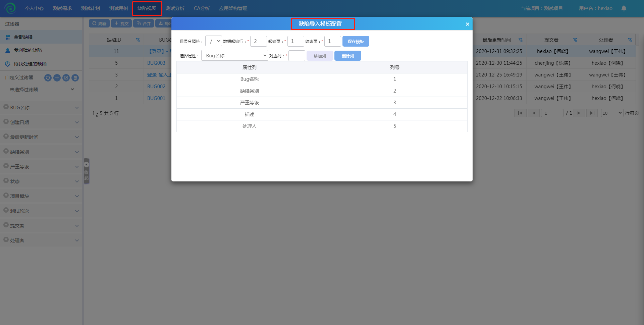The width and height of the screenshot is (644, 325).
Task: Open the 测试分析 menu tab
Action: coord(175,8)
